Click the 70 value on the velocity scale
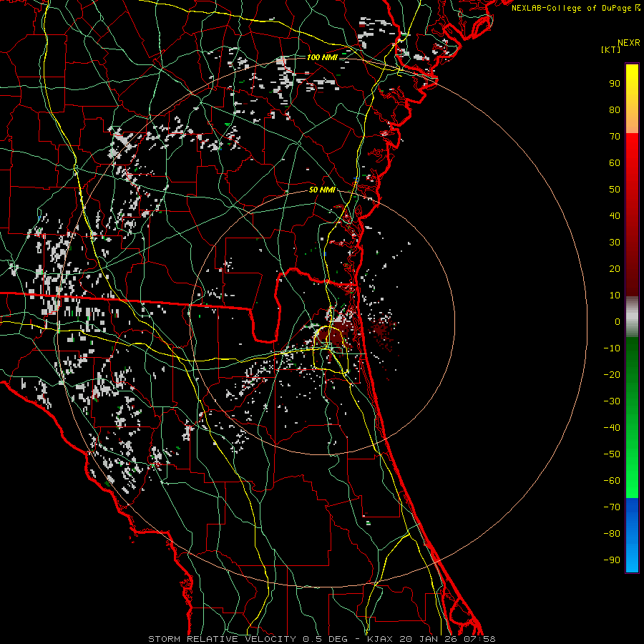Viewport: 644px width, 644px height. point(615,137)
